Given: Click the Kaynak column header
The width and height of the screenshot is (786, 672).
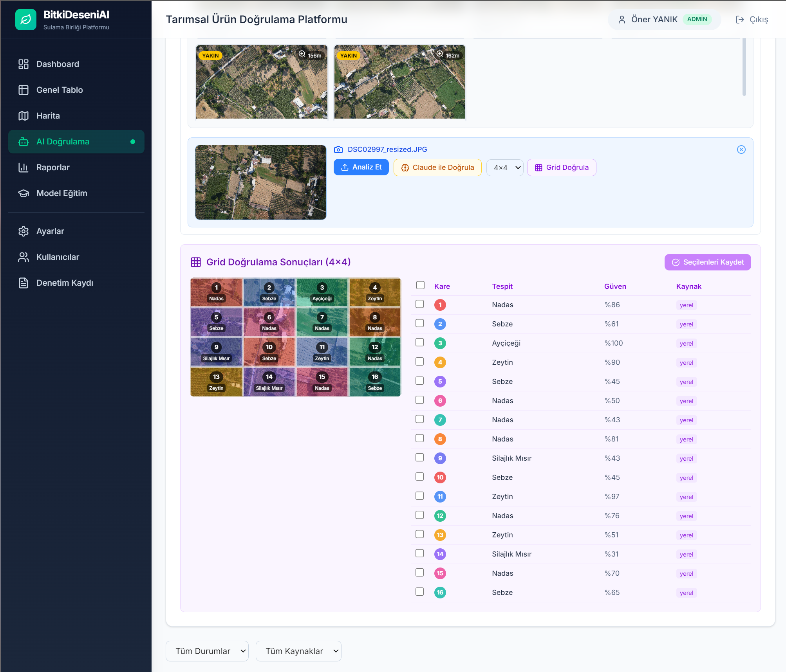Looking at the screenshot, I should [x=689, y=286].
